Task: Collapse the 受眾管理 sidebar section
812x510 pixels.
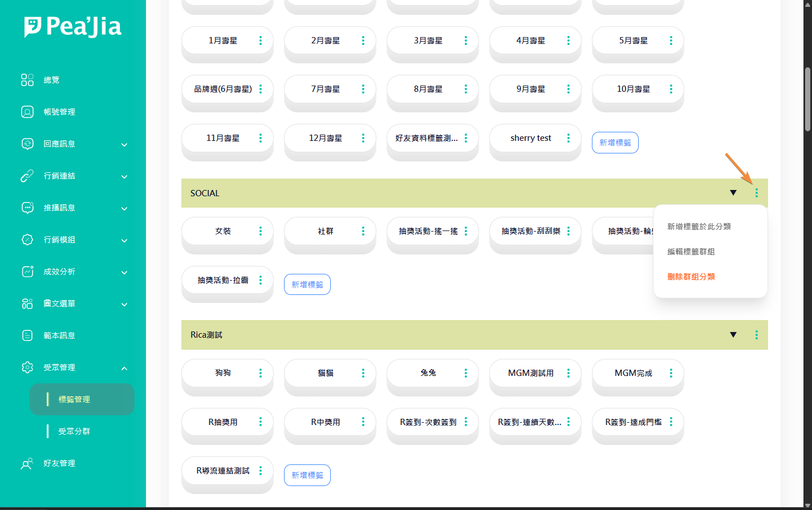Action: pos(124,369)
